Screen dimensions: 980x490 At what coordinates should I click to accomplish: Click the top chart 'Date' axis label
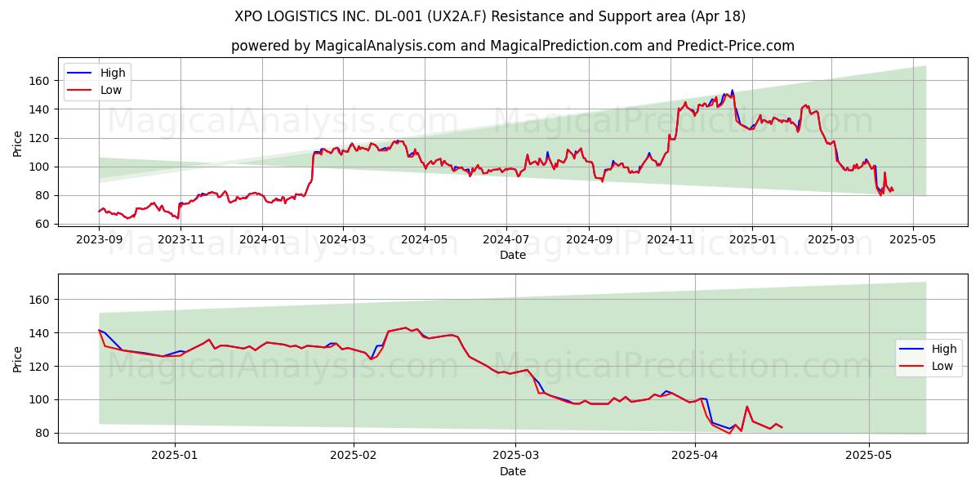pos(513,256)
